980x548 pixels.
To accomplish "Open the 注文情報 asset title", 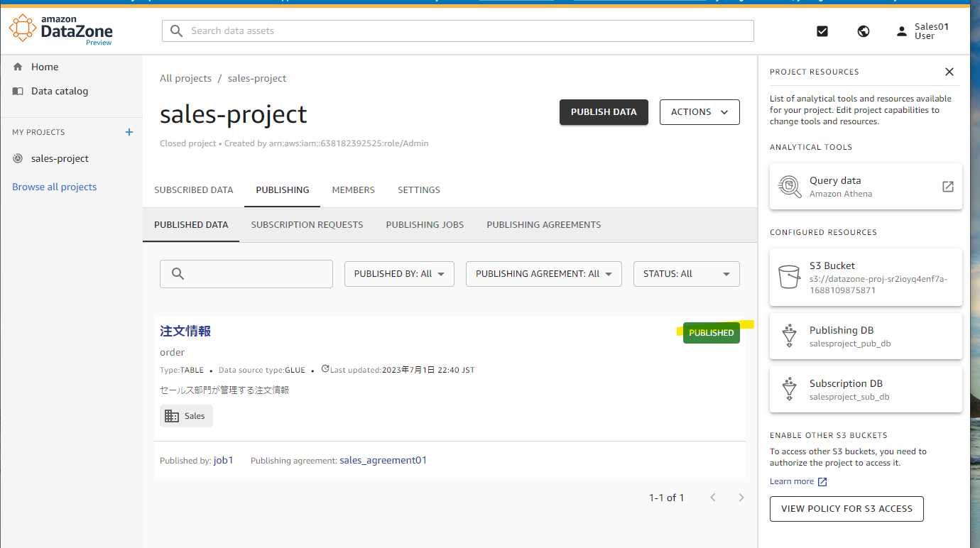I will coord(185,331).
